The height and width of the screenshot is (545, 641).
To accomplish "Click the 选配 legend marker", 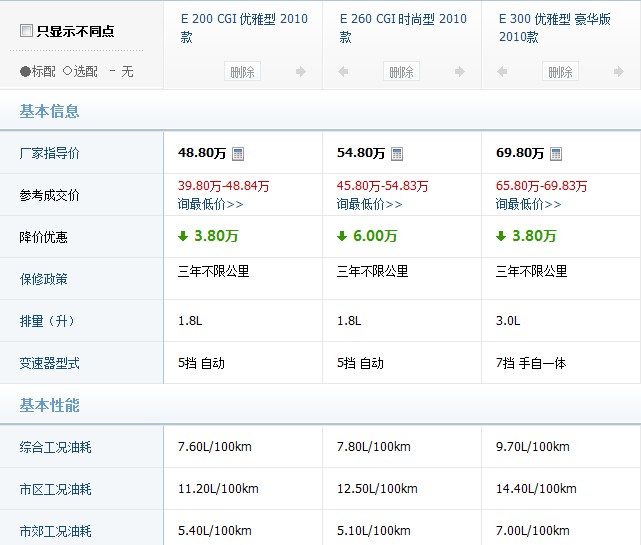I will (67, 71).
